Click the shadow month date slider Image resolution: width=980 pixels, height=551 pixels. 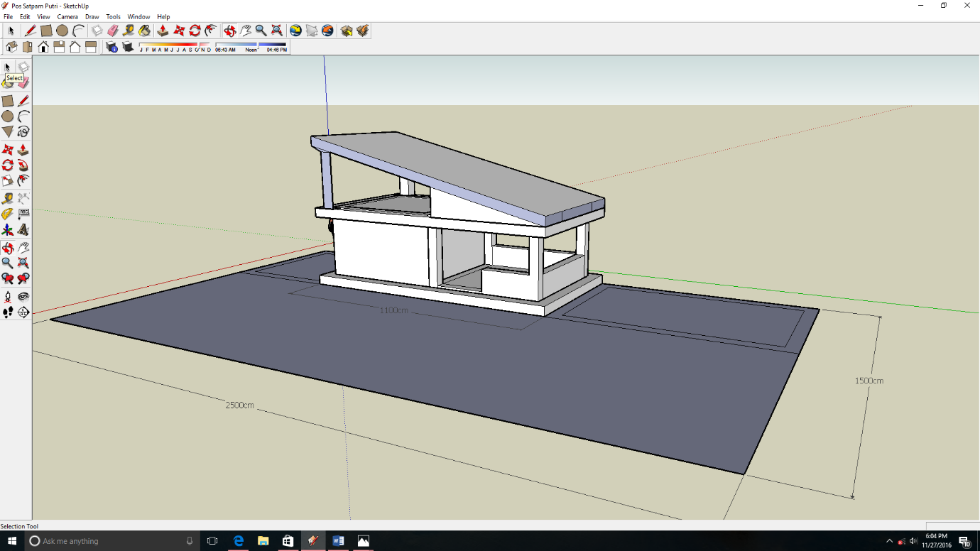[x=175, y=45]
